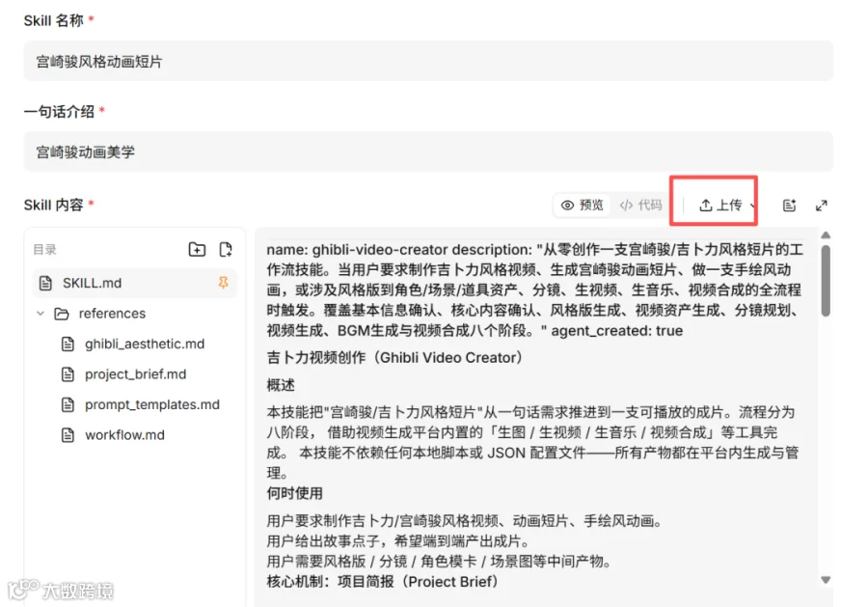The height and width of the screenshot is (607, 868).
Task: Open project_brief.md file
Action: tap(135, 374)
